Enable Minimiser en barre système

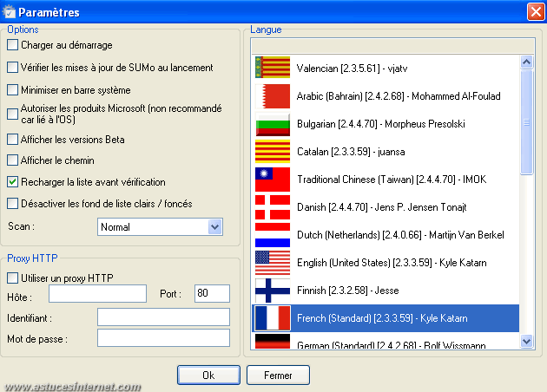pyautogui.click(x=12, y=90)
